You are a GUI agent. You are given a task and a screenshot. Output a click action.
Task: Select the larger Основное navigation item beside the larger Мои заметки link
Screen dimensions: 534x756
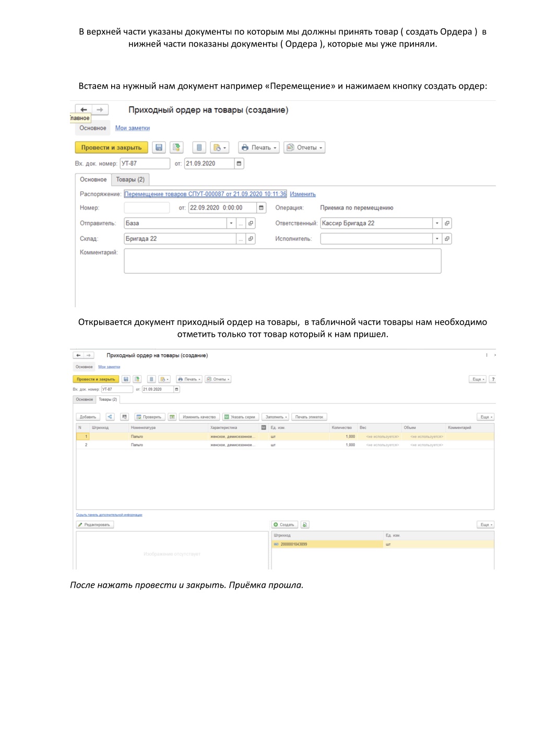(x=93, y=128)
